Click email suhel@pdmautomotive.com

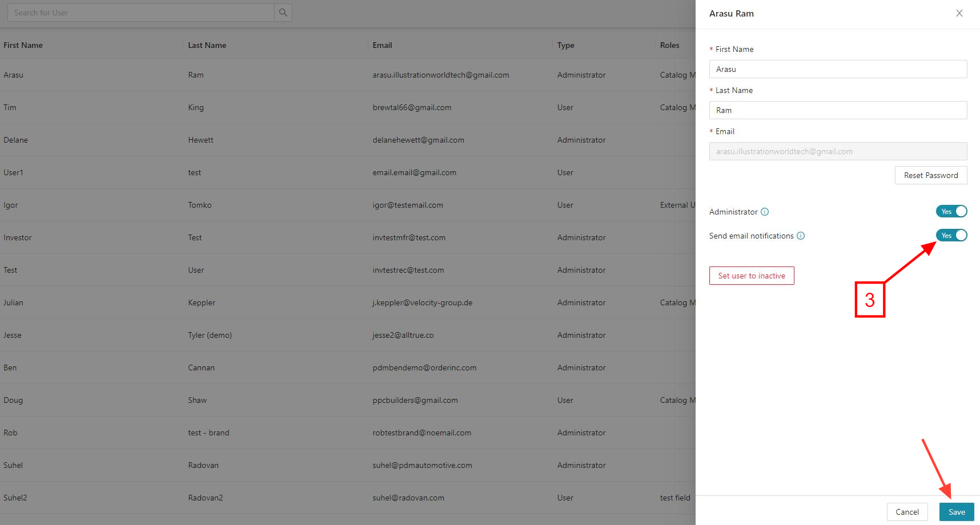click(422, 465)
